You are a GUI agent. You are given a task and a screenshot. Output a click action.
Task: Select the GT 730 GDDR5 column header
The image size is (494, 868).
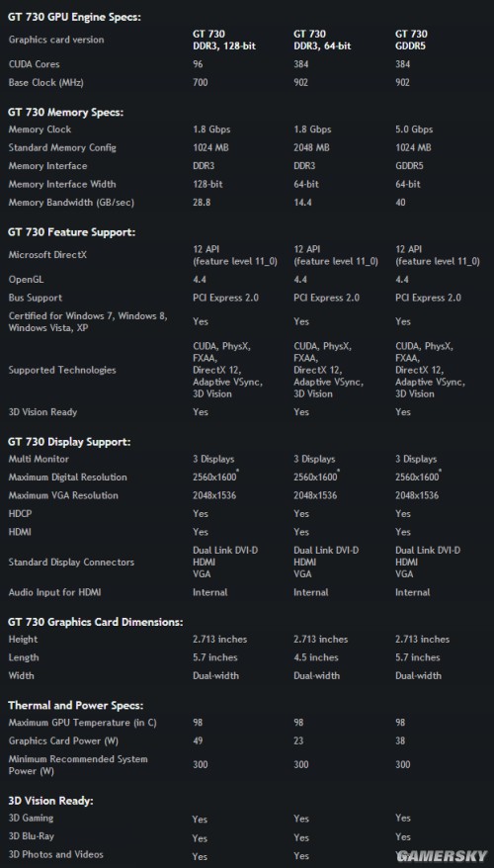click(x=412, y=41)
